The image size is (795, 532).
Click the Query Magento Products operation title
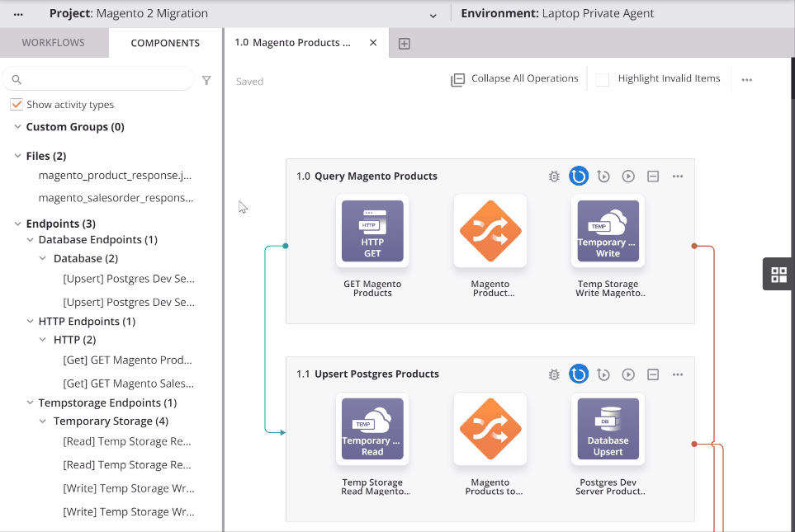(376, 176)
